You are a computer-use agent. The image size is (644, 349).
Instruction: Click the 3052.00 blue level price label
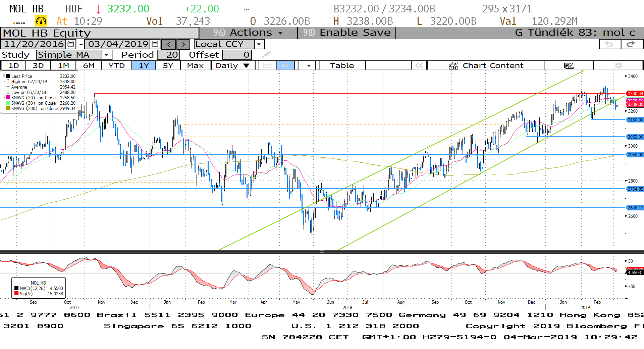[x=635, y=137]
